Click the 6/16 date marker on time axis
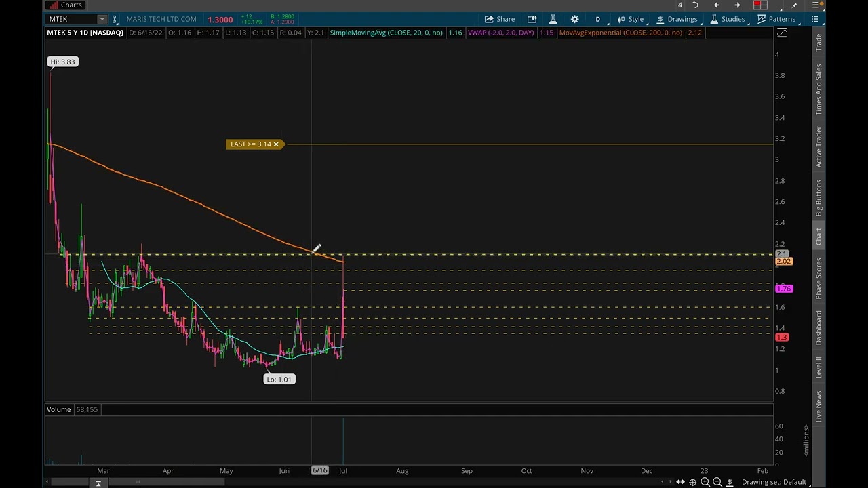868x488 pixels. click(x=319, y=470)
